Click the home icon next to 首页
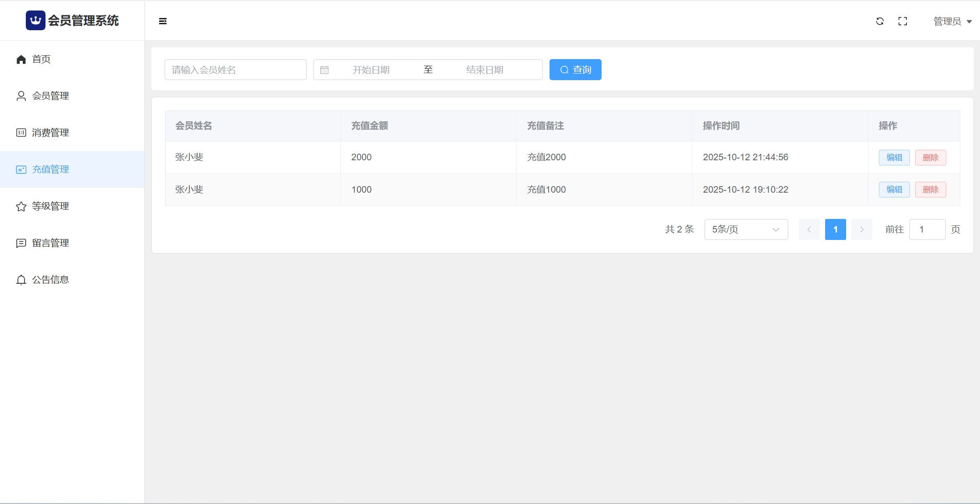 pyautogui.click(x=21, y=60)
